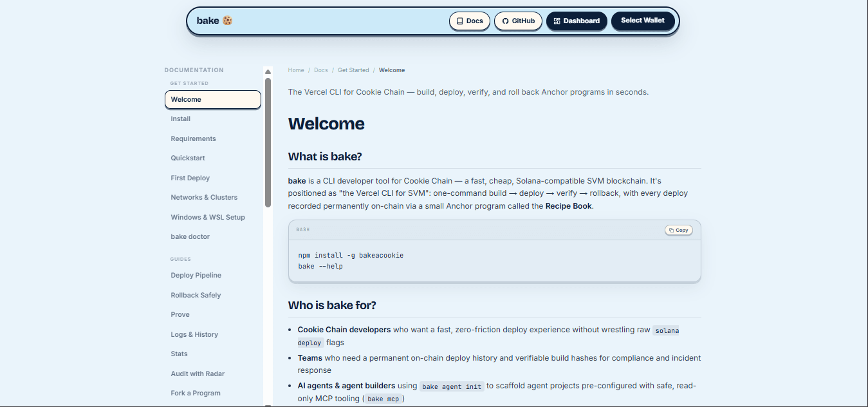Go to Home in the breadcrumb
The image size is (868, 407).
[296, 70]
